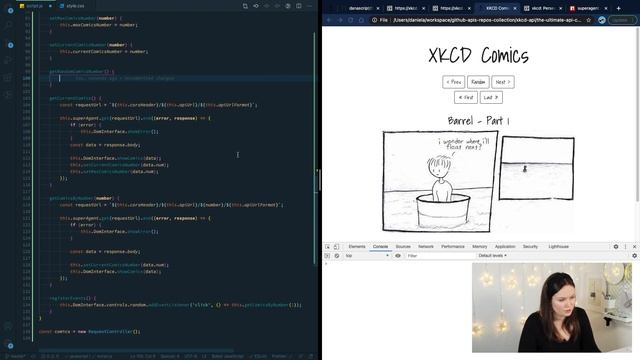The width and height of the screenshot is (640, 360).
Task: Click the browser home icon
Action: click(x=361, y=20)
